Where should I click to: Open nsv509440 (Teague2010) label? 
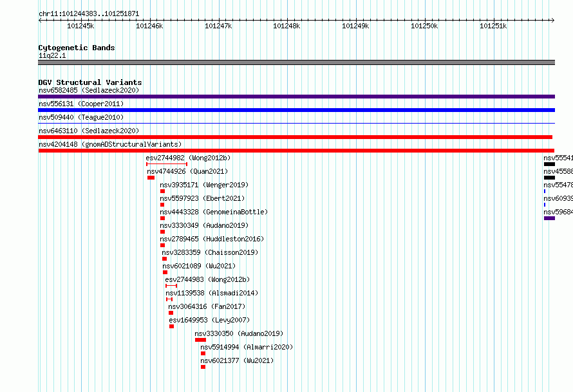(81, 117)
